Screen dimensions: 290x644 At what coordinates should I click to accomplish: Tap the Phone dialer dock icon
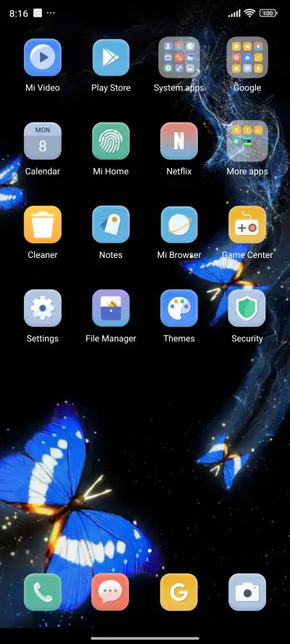coord(42,592)
